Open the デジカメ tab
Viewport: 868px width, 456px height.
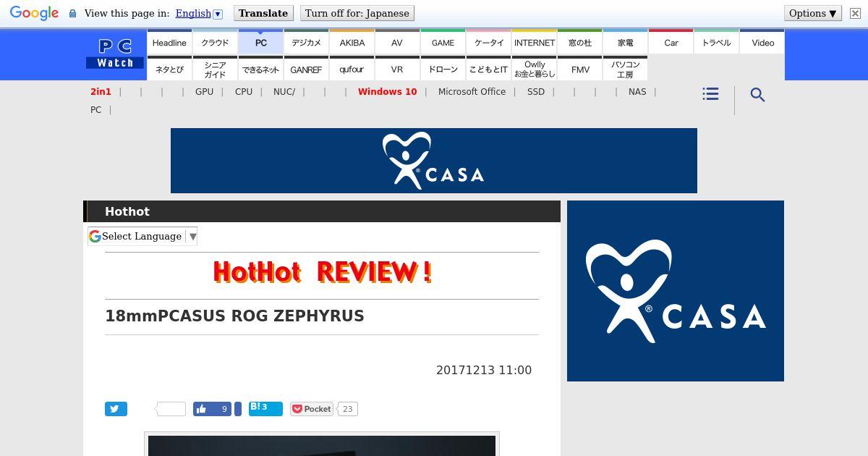[306, 42]
